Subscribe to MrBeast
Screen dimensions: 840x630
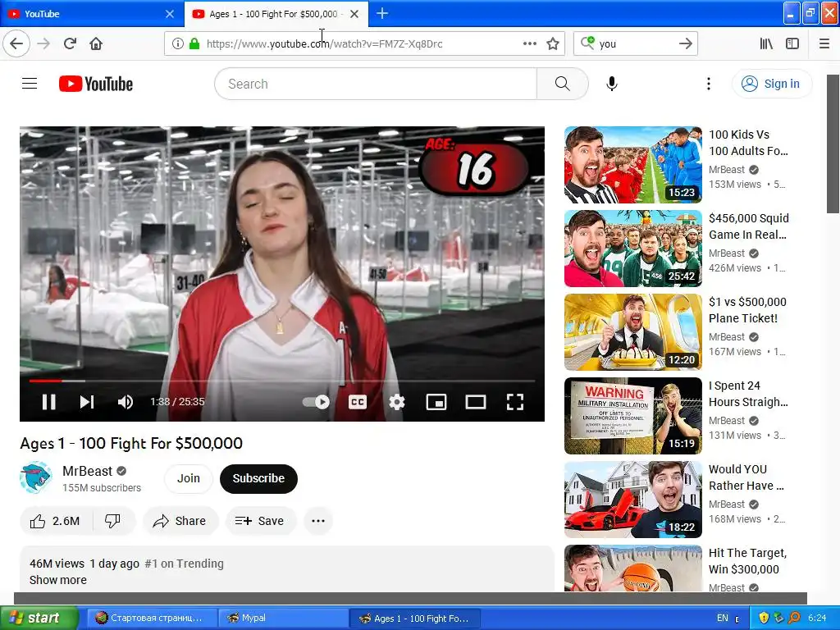click(x=258, y=478)
